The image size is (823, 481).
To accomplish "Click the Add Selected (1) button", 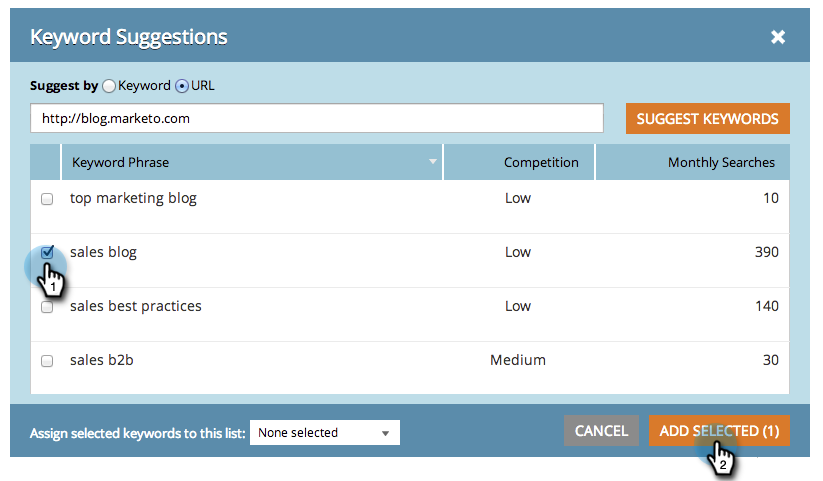I will point(719,431).
